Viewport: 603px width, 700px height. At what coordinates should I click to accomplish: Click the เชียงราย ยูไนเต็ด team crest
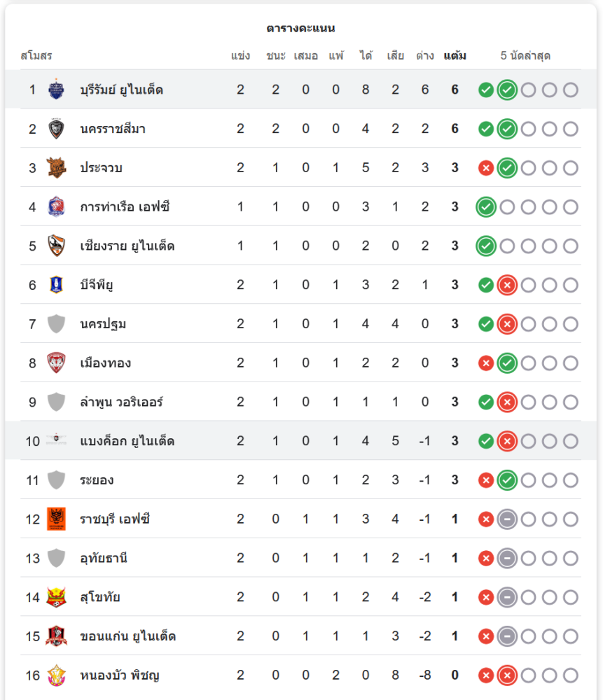tap(56, 246)
